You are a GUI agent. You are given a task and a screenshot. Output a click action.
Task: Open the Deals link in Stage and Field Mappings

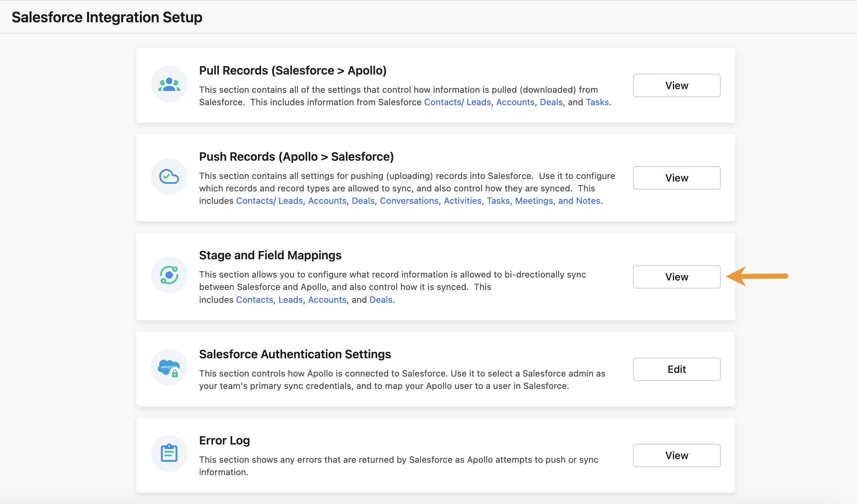(381, 299)
